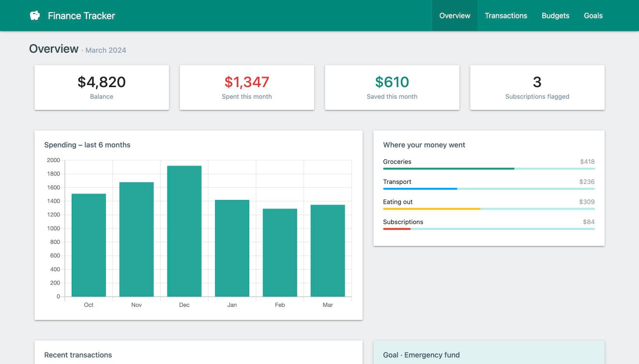Click the Where your money went heading
Viewport: 639px width, 364px height.
coord(424,145)
